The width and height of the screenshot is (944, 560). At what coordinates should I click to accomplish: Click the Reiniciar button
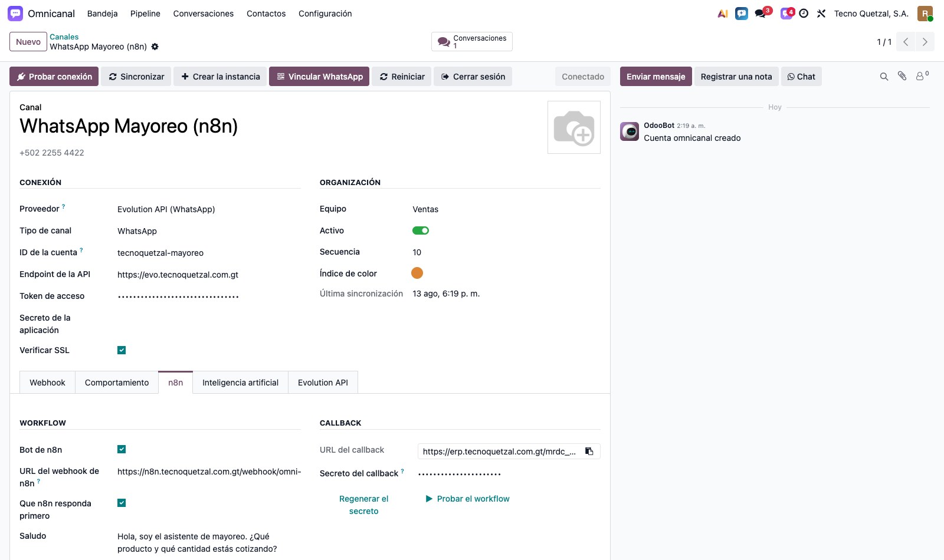(402, 77)
